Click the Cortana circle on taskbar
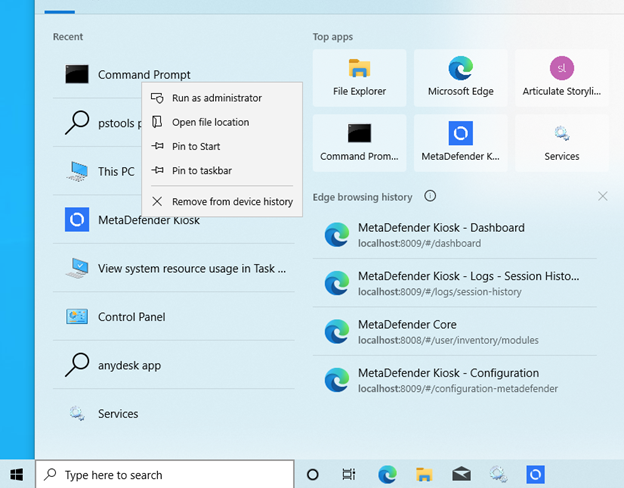 pyautogui.click(x=313, y=474)
